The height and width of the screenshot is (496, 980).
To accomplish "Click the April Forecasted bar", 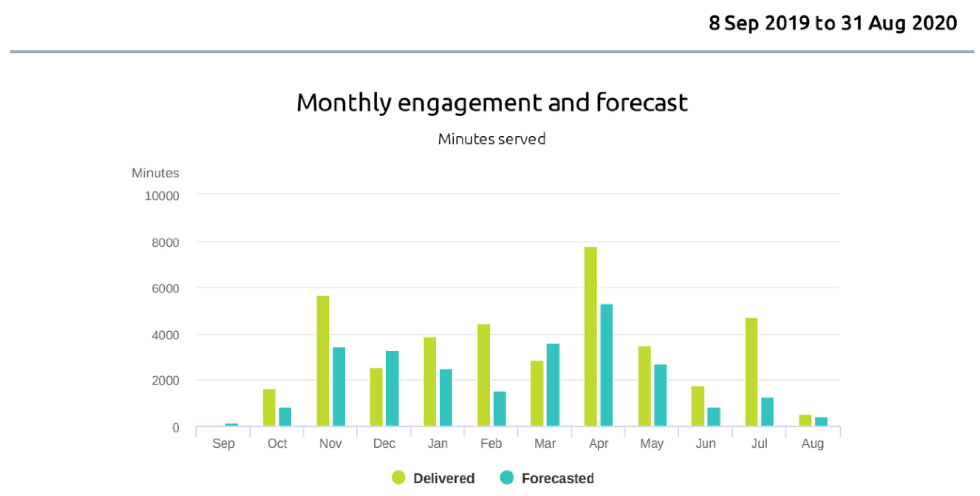I will coord(606,365).
